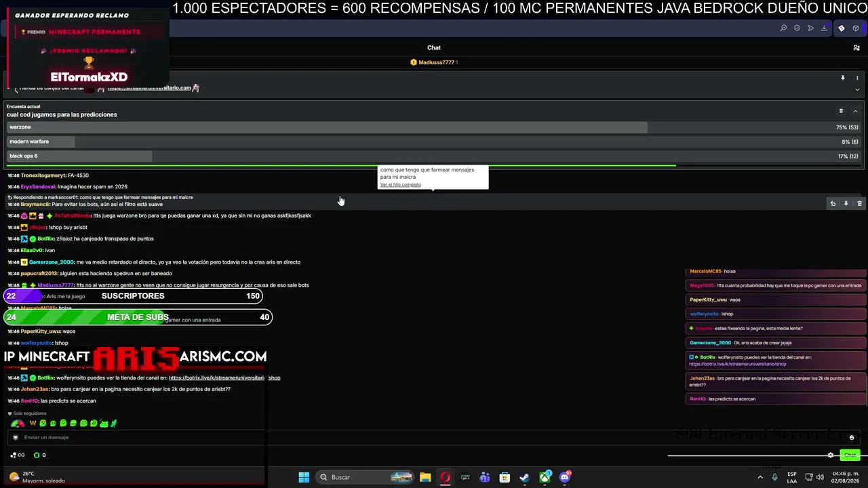This screenshot has width=868, height=488.
Task: Reply to Braymanc8's message with reply icon
Action: [x=833, y=203]
